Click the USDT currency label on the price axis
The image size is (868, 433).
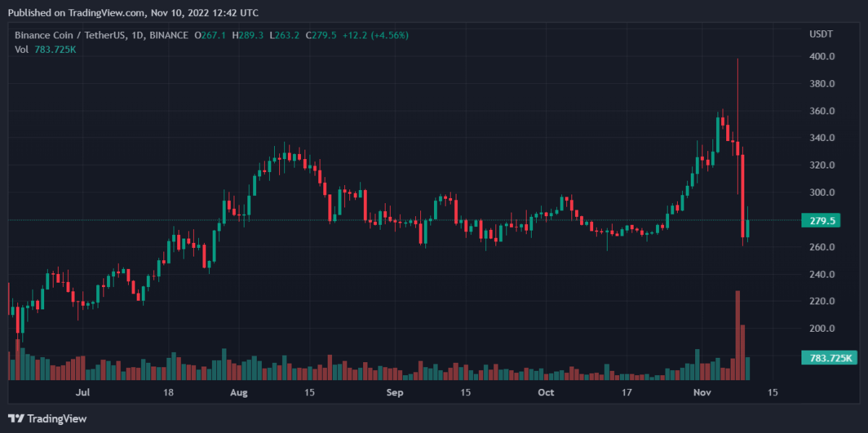coord(820,35)
